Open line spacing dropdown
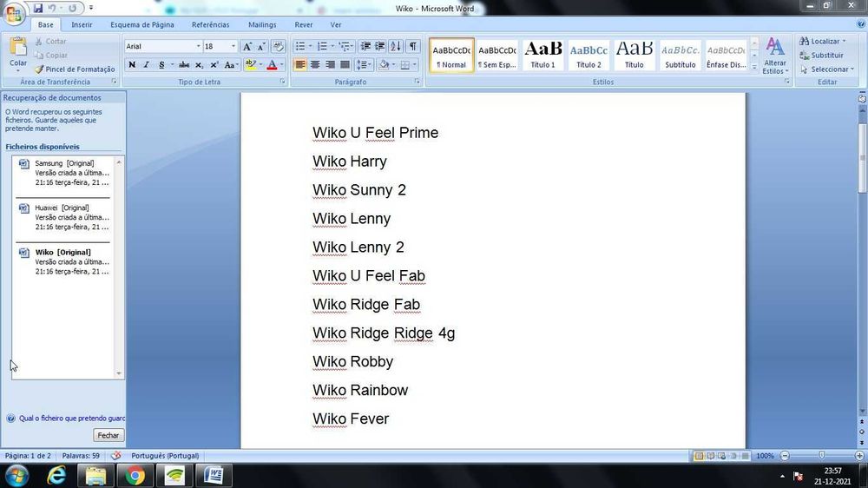868x488 pixels. (363, 65)
